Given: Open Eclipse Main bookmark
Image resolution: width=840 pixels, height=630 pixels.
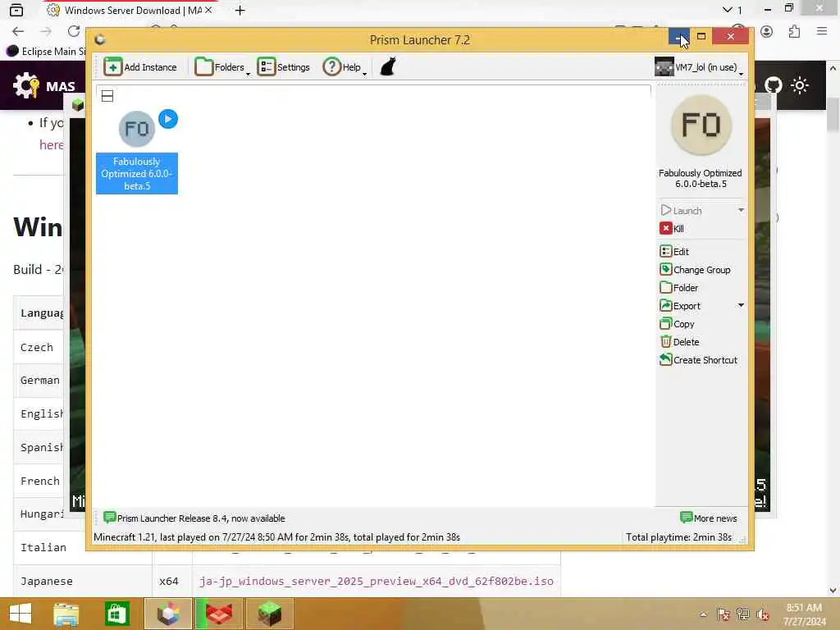Looking at the screenshot, I should pos(46,51).
